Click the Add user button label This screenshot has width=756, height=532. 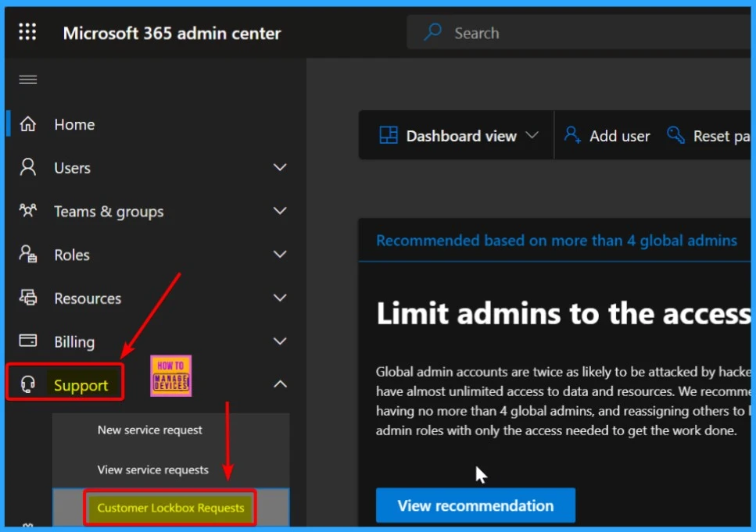[619, 136]
